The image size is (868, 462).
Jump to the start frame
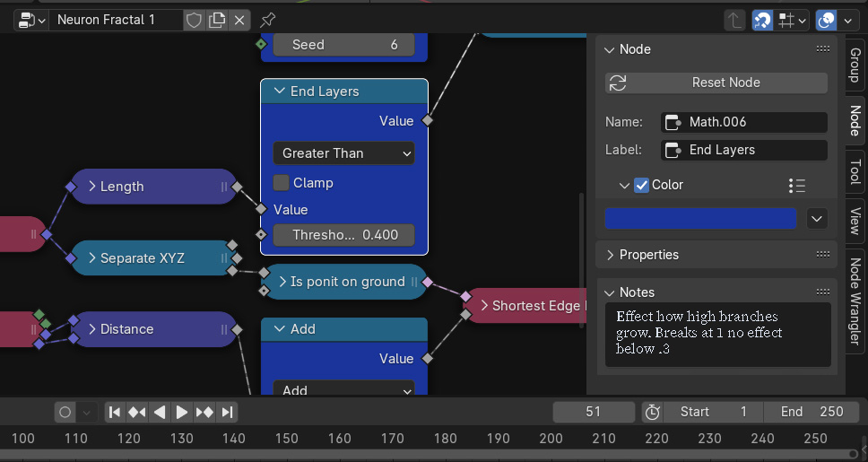click(x=115, y=413)
